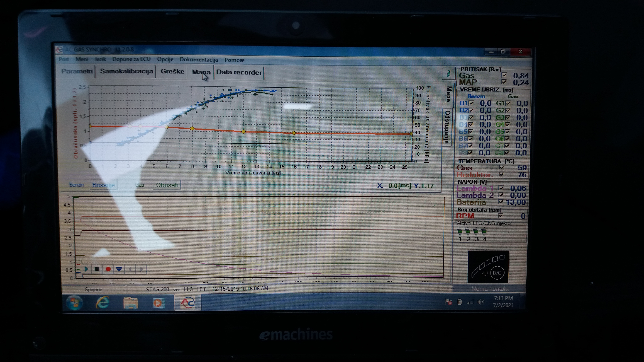Switch to the Parametri tab
This screenshot has width=644, height=362.
[x=77, y=71]
